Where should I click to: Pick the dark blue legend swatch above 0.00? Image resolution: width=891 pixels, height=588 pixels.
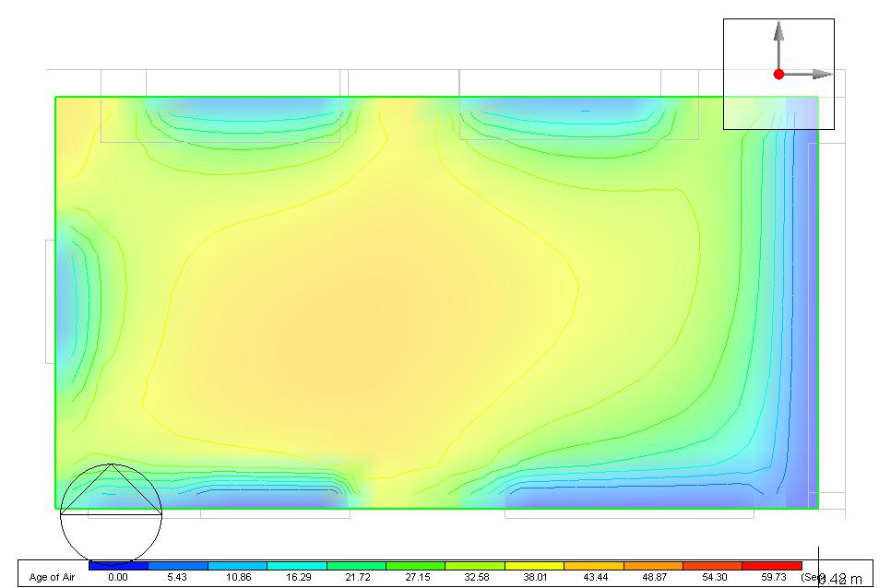tap(119, 566)
